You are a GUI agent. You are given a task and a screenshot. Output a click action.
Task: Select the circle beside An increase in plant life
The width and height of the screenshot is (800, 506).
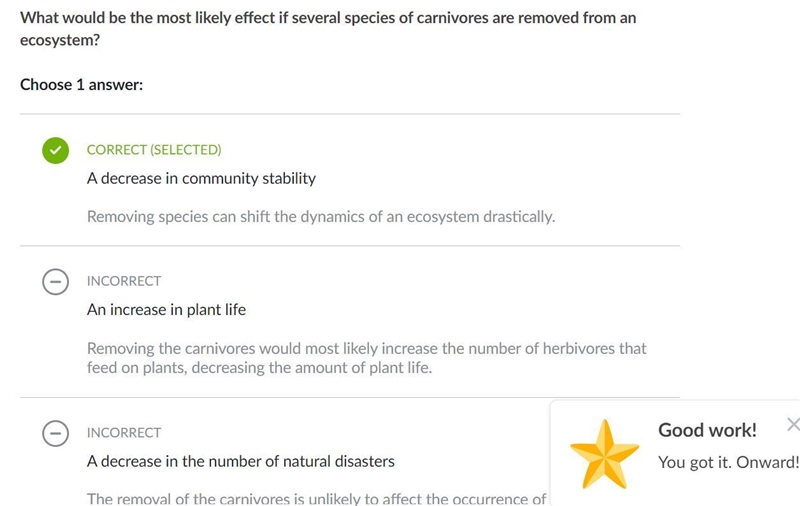[x=56, y=282]
